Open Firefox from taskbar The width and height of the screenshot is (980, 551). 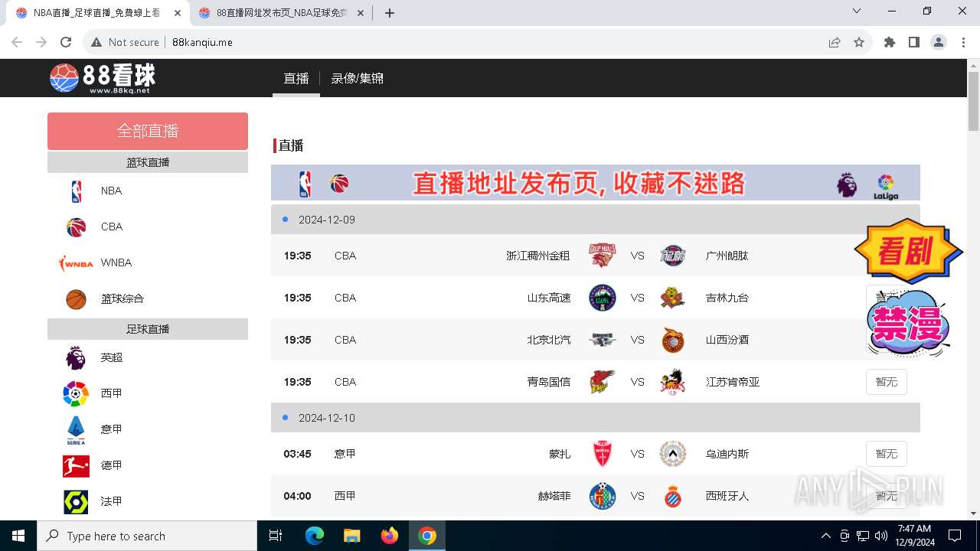390,536
